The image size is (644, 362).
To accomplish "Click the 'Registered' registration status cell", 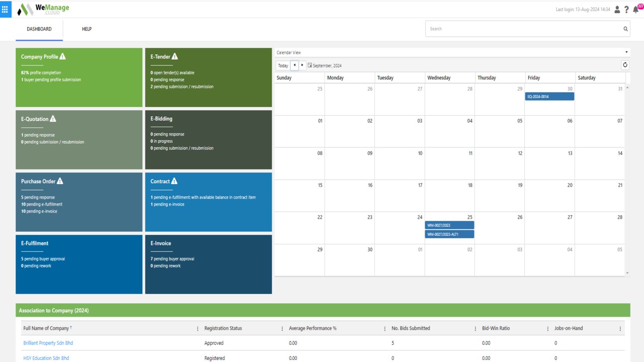I will point(214,358).
